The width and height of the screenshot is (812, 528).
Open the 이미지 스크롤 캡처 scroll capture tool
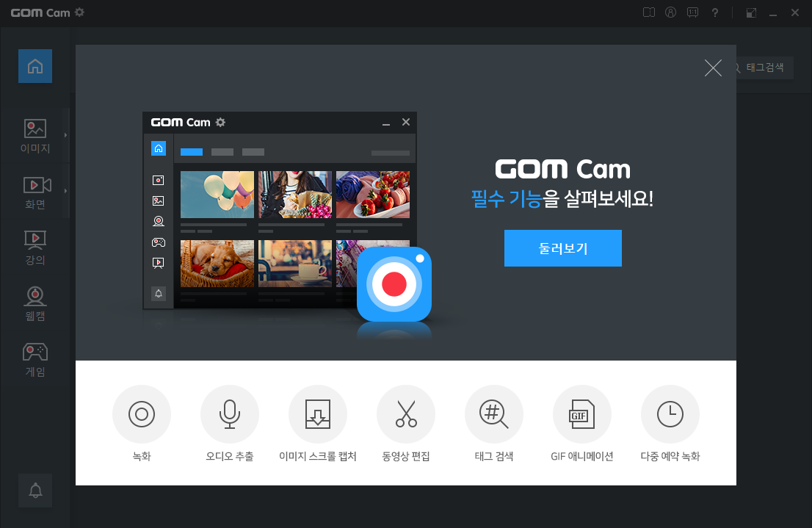pos(318,413)
